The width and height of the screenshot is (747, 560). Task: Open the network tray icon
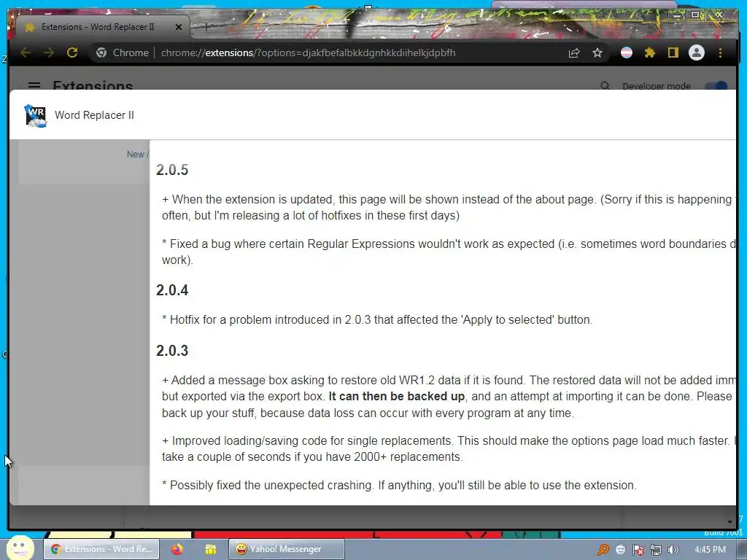pyautogui.click(x=656, y=550)
